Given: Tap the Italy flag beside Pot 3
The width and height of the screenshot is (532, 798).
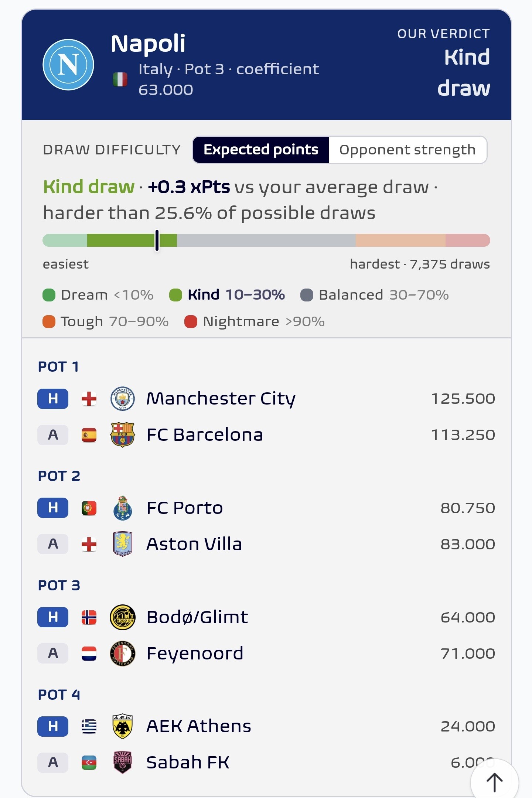Looking at the screenshot, I should (120, 79).
